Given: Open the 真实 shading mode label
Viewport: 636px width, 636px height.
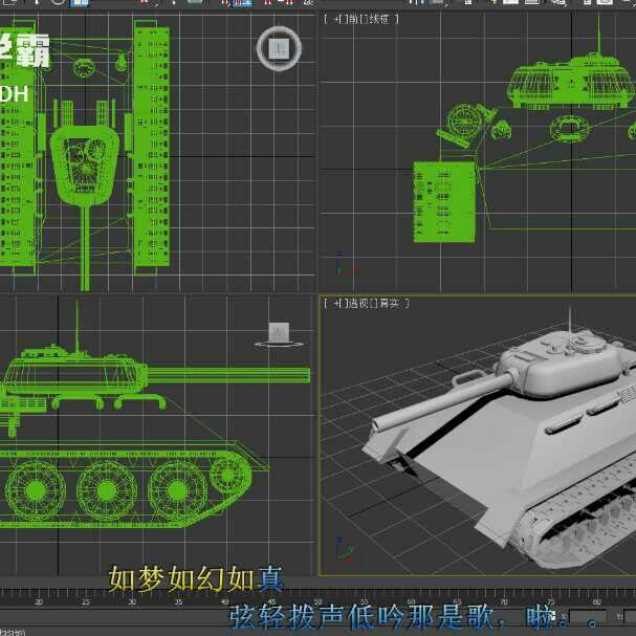Looking at the screenshot, I should pyautogui.click(x=390, y=303).
